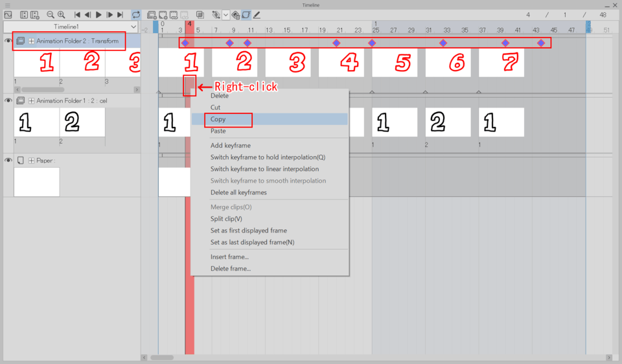Image resolution: width=622 pixels, height=364 pixels.
Task: Click the pencil edit icon in the toolbar
Action: click(257, 15)
